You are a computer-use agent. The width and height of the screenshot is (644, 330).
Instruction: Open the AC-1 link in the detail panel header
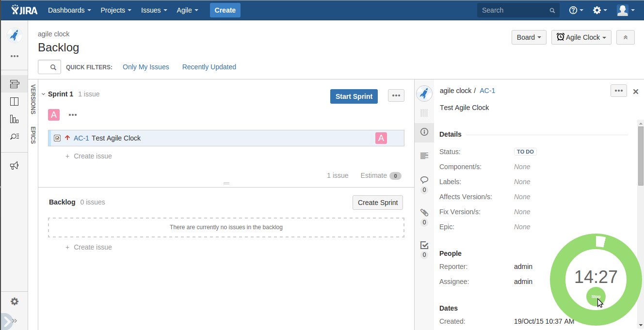point(487,91)
